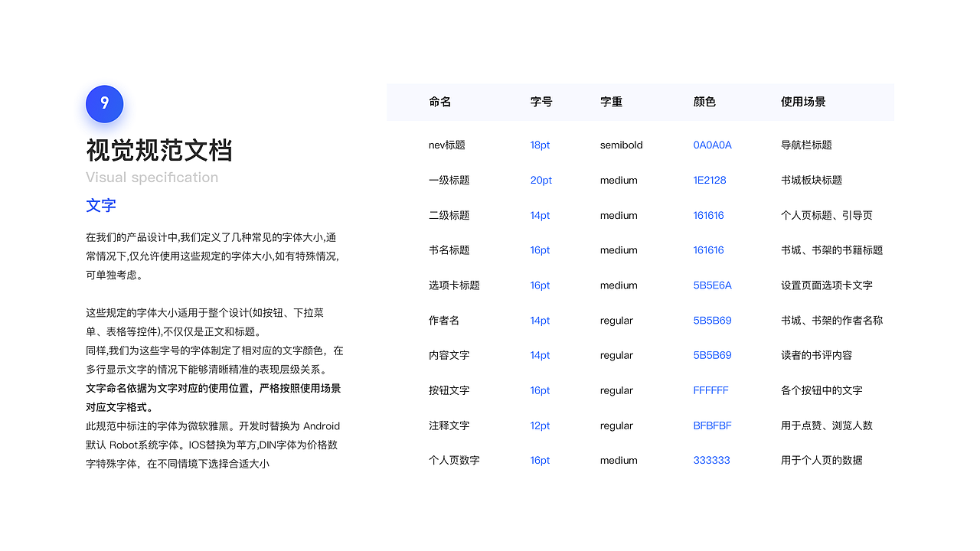Click the 0A0A0A color code

[713, 145]
